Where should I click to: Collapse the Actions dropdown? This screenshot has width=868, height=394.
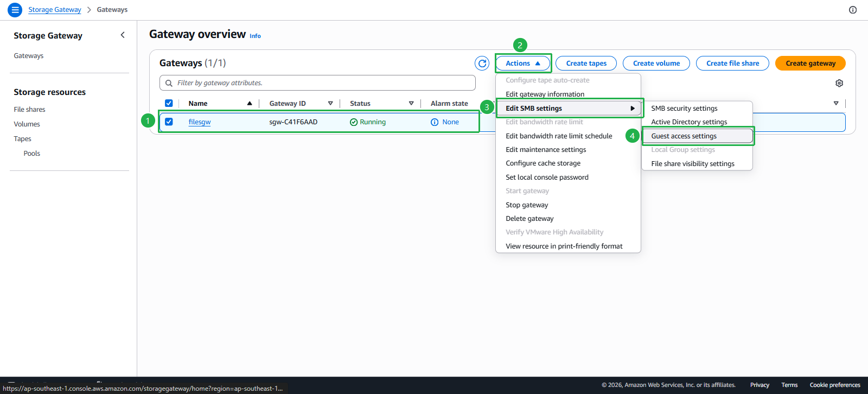(x=523, y=63)
